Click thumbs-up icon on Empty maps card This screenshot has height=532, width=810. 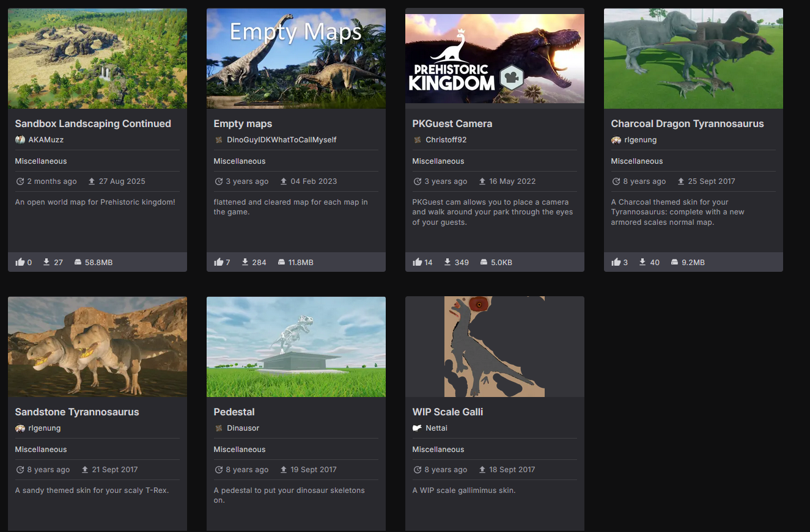point(219,262)
